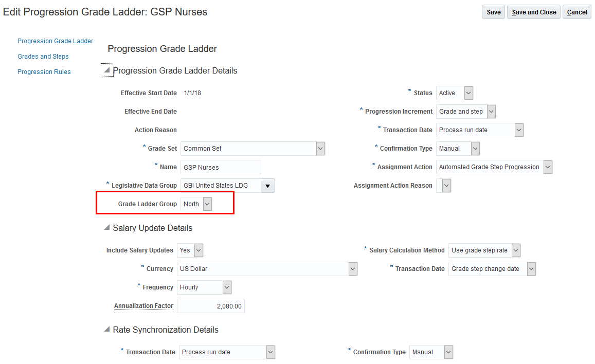Image resolution: width=595 pixels, height=364 pixels.
Task: Collapse the Salary Update Details section
Action: tap(107, 228)
